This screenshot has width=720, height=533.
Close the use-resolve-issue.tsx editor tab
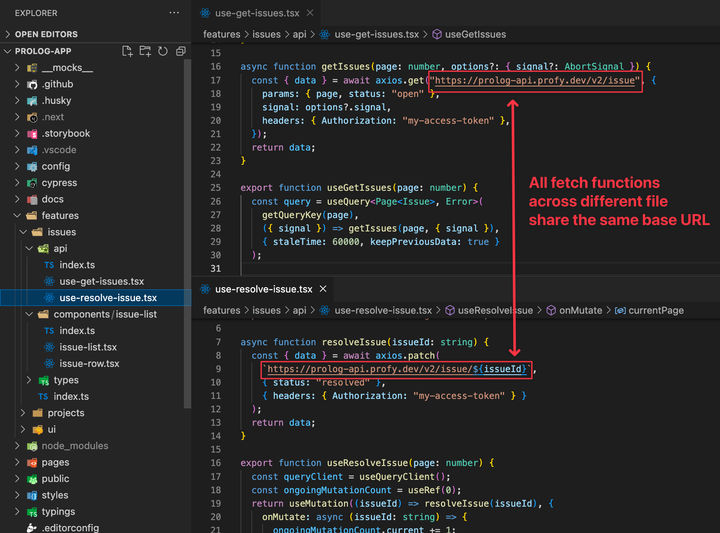(323, 289)
